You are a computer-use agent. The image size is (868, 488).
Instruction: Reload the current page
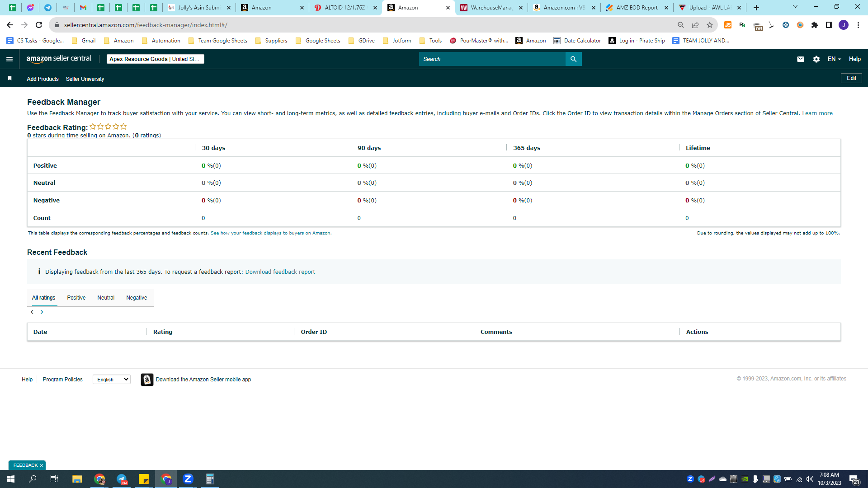(x=39, y=25)
